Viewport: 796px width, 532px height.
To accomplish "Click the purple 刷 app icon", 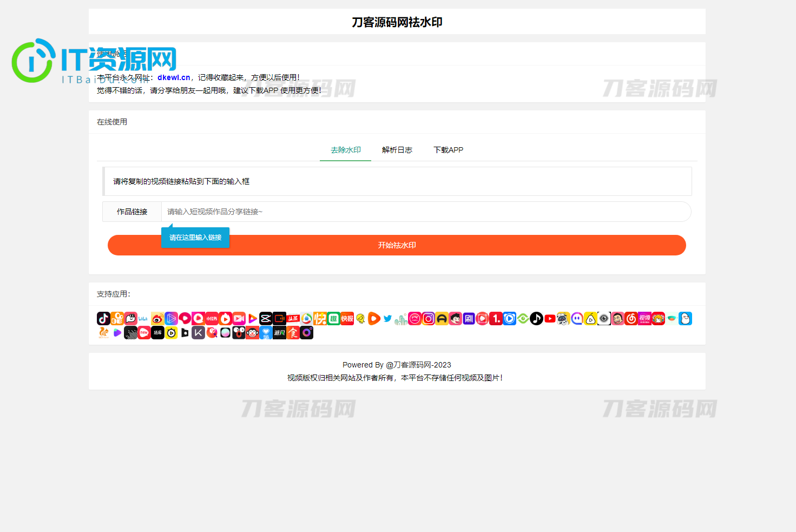I will [x=469, y=318].
